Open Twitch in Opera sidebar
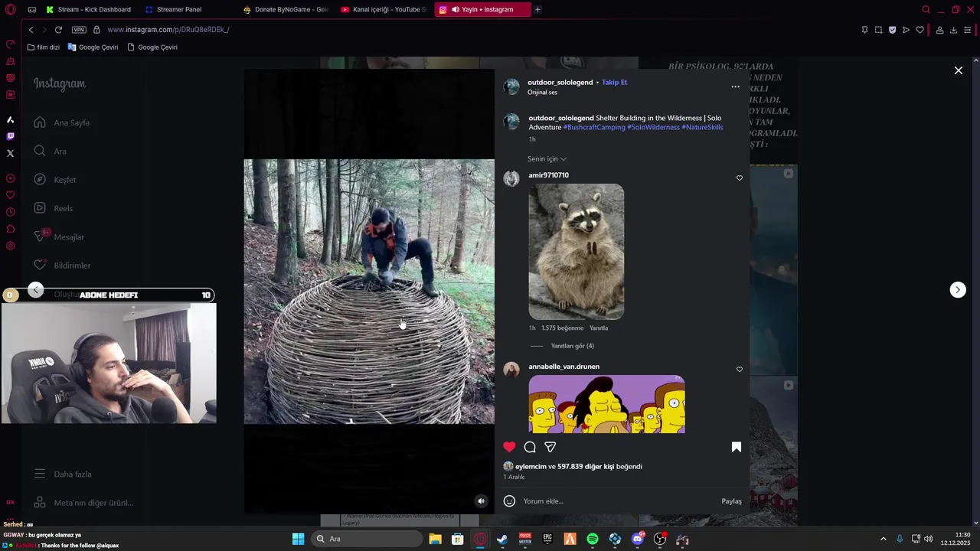The height and width of the screenshot is (551, 980). (x=11, y=136)
